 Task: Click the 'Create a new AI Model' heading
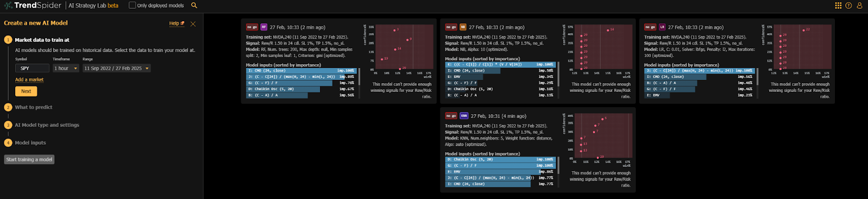coord(36,23)
